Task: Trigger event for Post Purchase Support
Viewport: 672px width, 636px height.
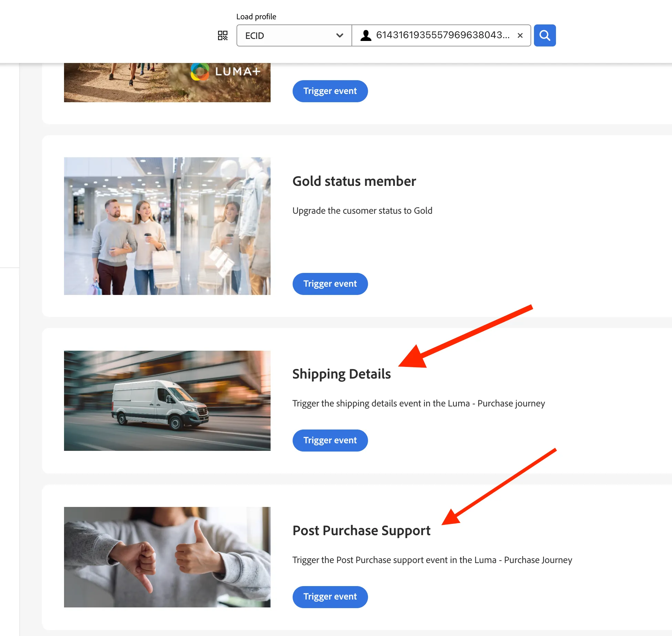Action: pos(330,597)
